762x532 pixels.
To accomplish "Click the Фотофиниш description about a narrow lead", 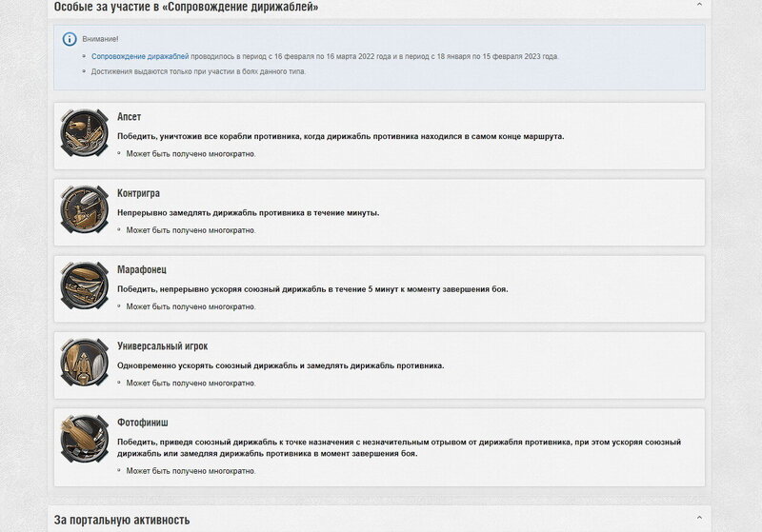I will coord(399,447).
